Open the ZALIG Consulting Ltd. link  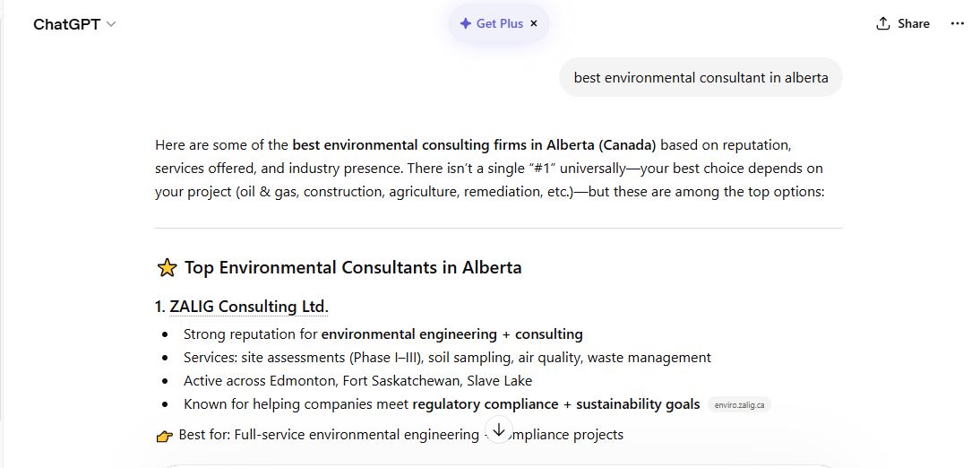(248, 307)
